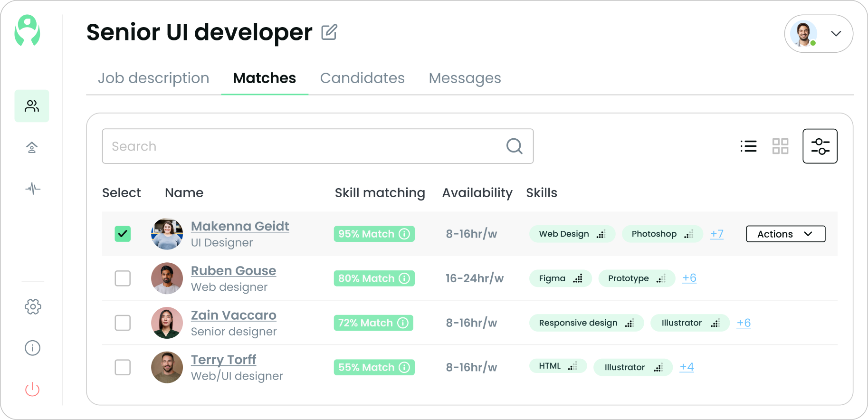Click the info icon on 55% Match badge
Image resolution: width=868 pixels, height=420 pixels.
click(x=404, y=367)
